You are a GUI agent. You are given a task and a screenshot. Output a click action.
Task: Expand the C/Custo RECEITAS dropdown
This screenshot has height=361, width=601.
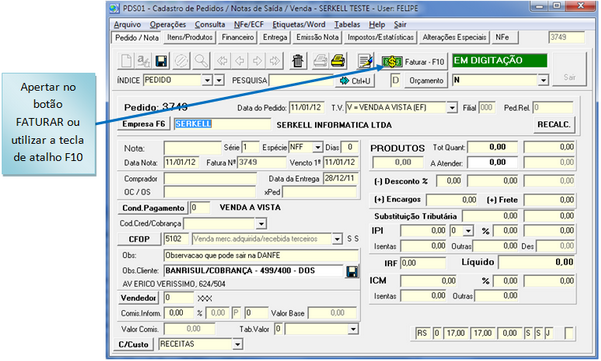coord(238,344)
